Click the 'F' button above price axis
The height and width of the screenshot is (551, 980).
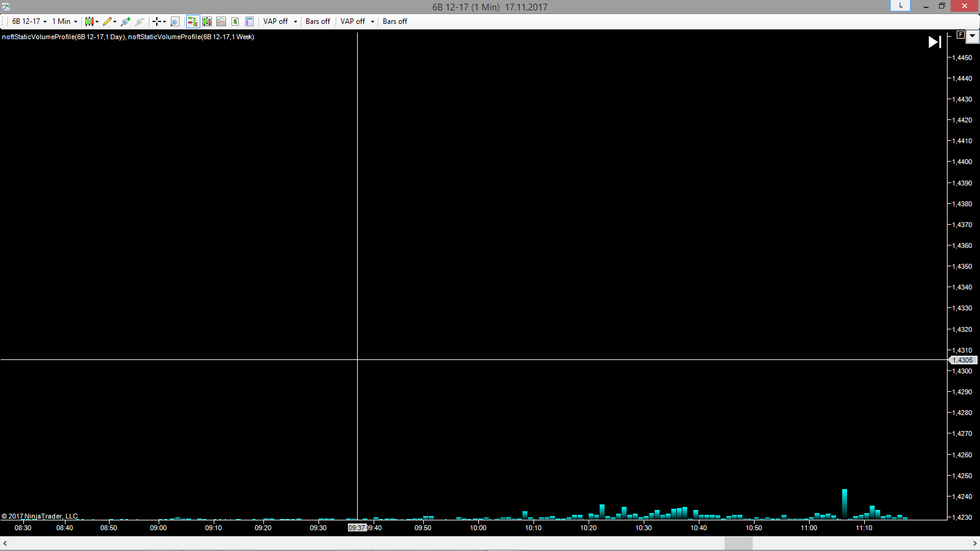[x=960, y=35]
